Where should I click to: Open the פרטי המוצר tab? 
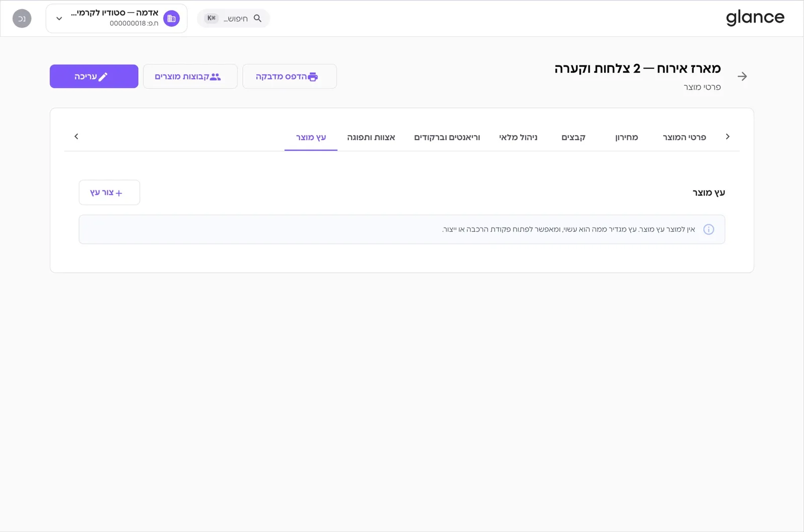[x=684, y=137]
